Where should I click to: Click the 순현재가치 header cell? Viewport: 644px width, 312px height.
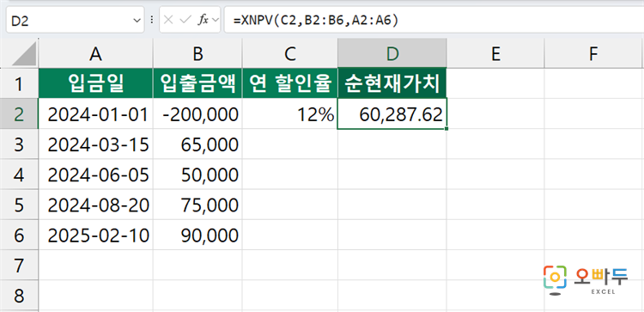(392, 83)
